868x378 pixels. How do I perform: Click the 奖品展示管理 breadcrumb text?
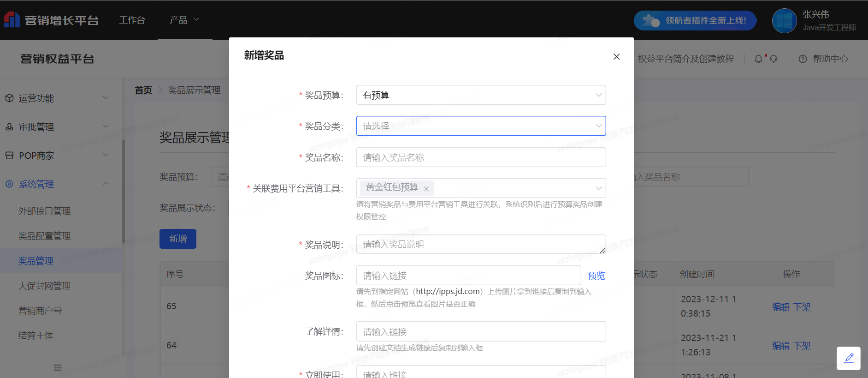point(194,90)
